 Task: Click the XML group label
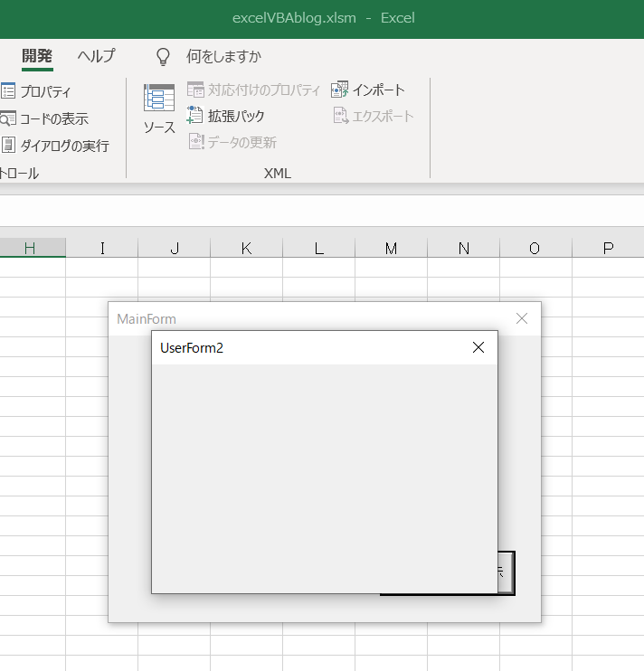tap(278, 173)
